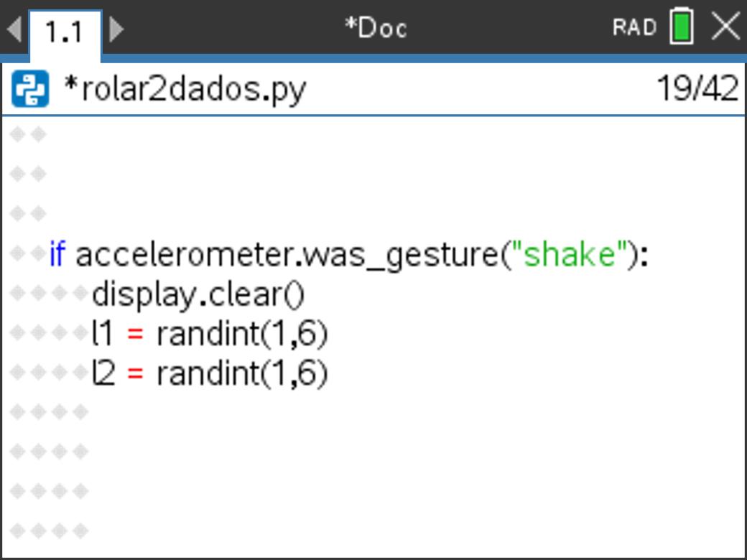
Task: Go to next page with right arrow
Action: [x=116, y=29]
